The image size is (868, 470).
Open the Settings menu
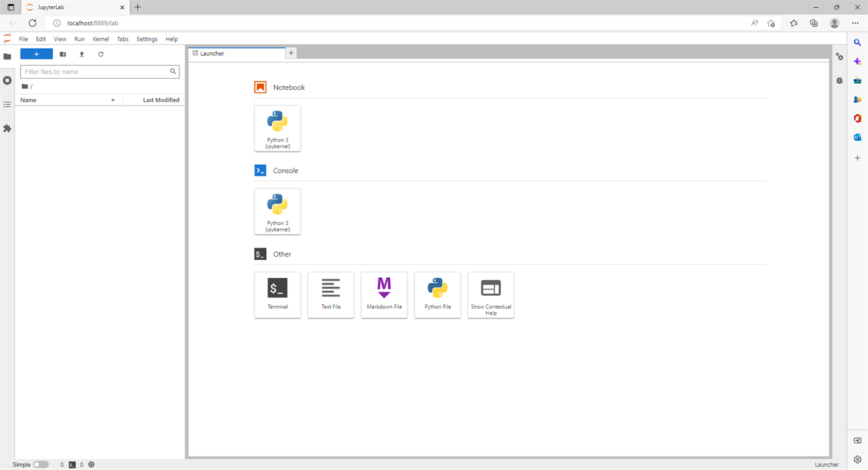click(x=147, y=39)
